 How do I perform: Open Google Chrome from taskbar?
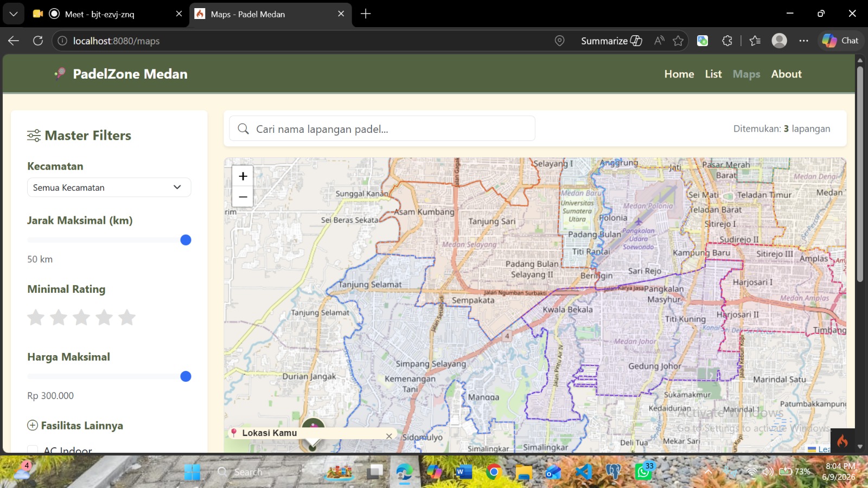[494, 472]
